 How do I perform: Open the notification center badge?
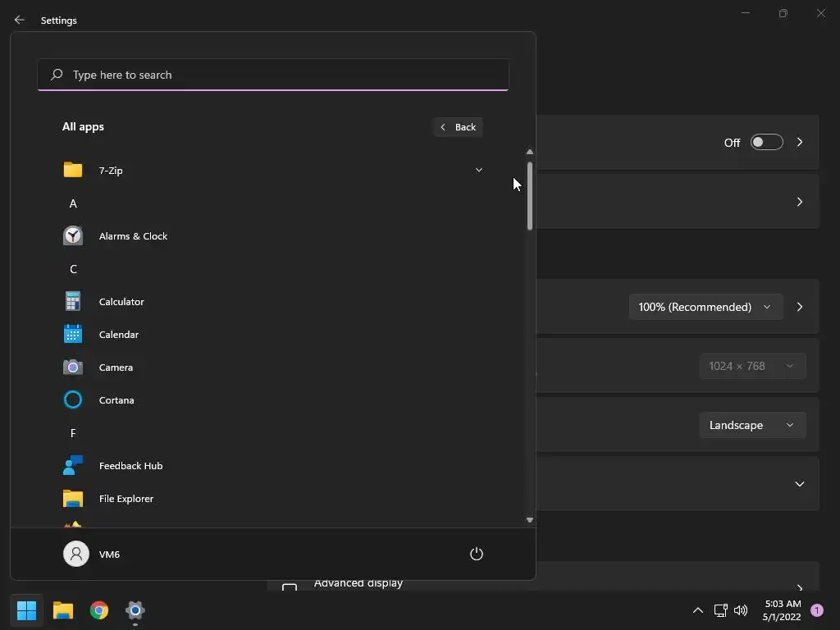click(x=816, y=610)
